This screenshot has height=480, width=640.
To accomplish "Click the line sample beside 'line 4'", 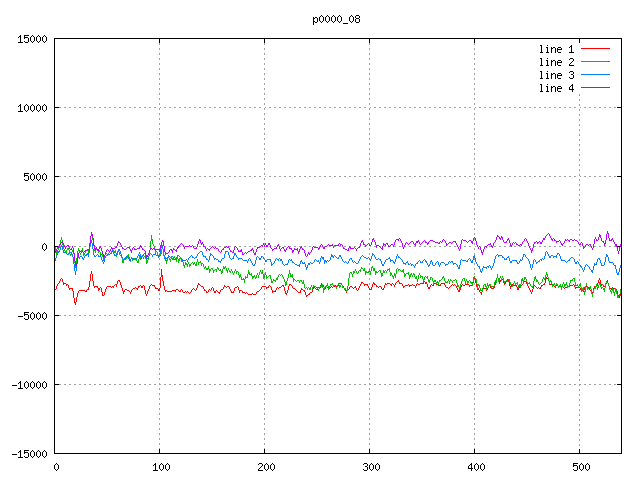I will [595, 88].
